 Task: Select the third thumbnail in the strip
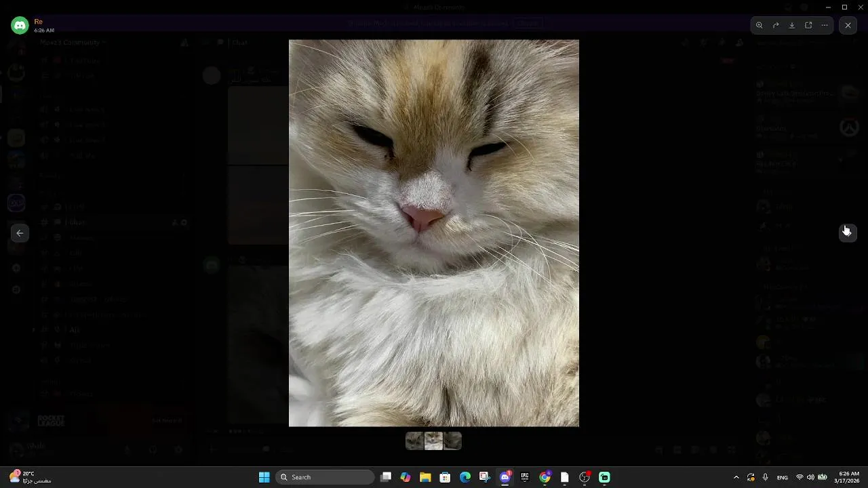point(452,441)
